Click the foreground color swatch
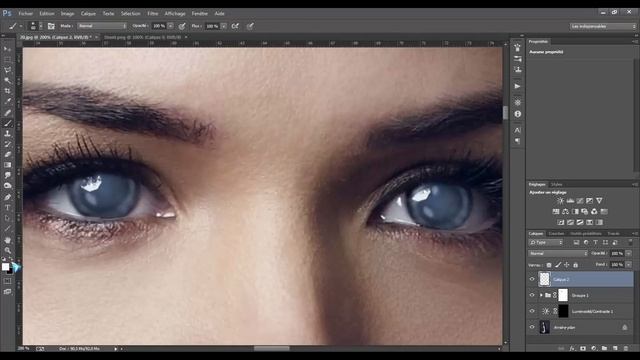The image size is (640, 360). pyautogui.click(x=5, y=267)
